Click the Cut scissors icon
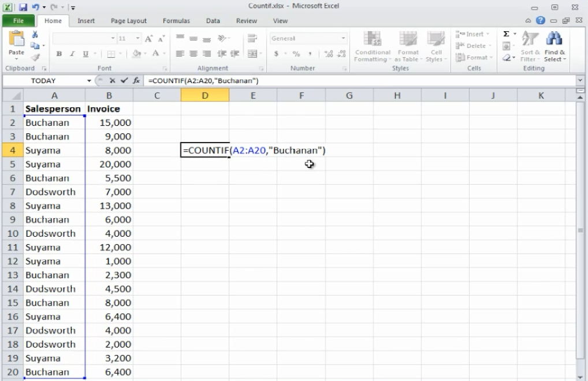 (x=35, y=35)
